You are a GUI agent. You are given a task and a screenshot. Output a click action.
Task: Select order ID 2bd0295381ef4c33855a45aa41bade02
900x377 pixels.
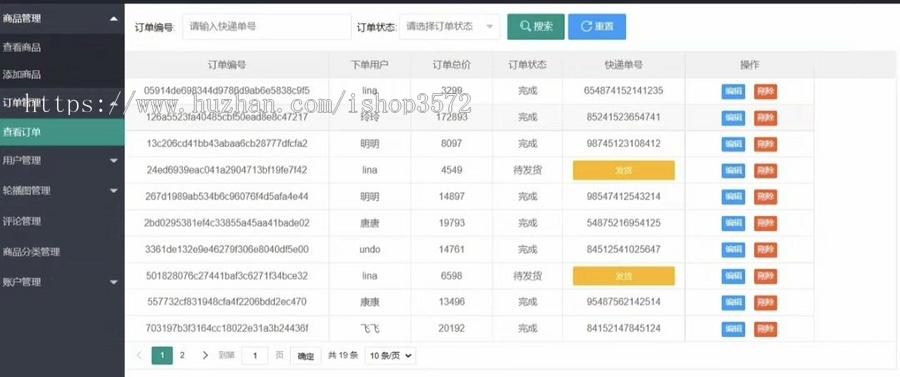point(227,223)
